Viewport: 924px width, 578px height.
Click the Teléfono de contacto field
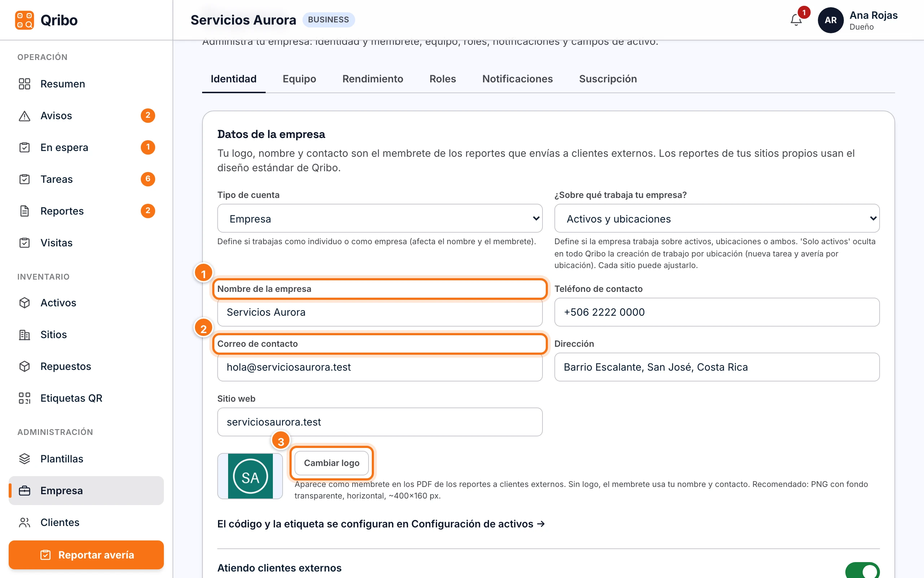point(717,312)
